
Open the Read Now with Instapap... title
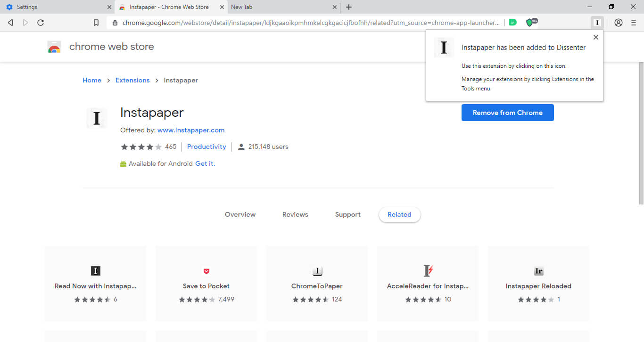[96, 286]
